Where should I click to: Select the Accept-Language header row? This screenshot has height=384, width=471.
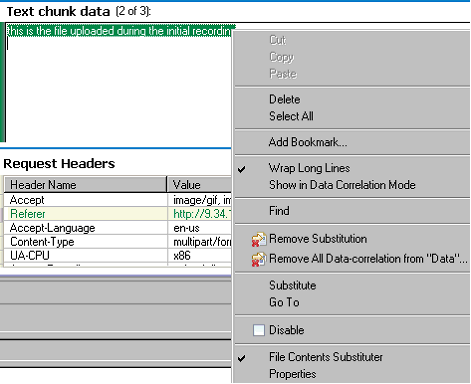[117, 228]
